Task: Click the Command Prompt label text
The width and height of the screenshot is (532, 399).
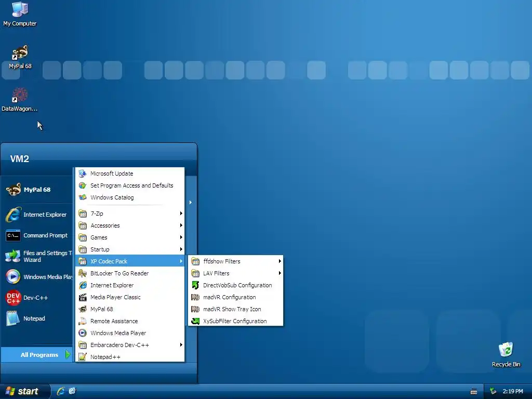Action: [x=46, y=235]
